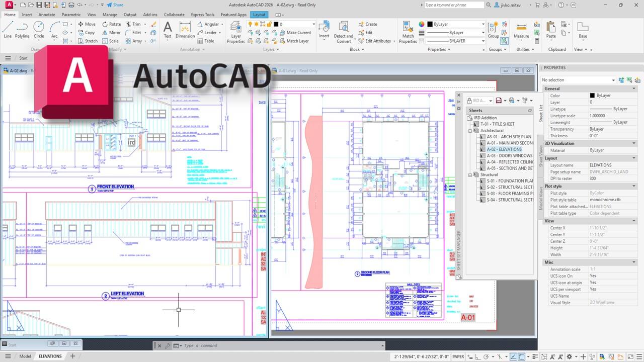
Task: Click the Copy tool in Modify
Action: tap(86, 33)
